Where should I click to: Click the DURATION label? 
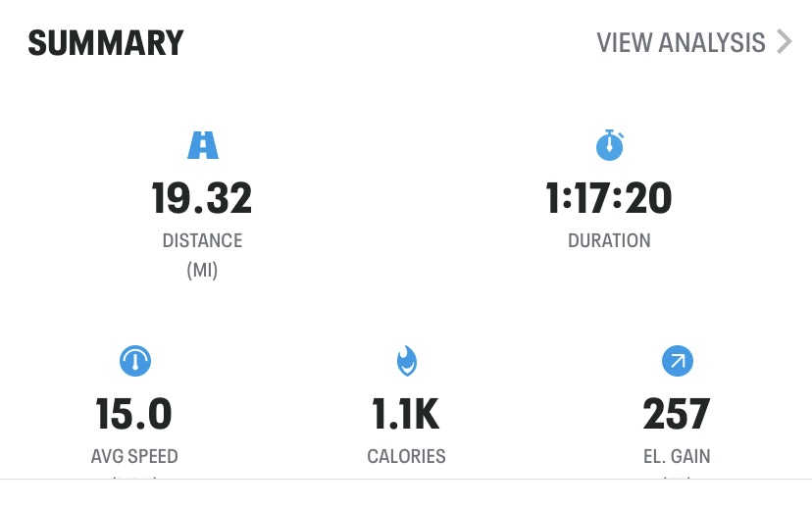click(610, 240)
